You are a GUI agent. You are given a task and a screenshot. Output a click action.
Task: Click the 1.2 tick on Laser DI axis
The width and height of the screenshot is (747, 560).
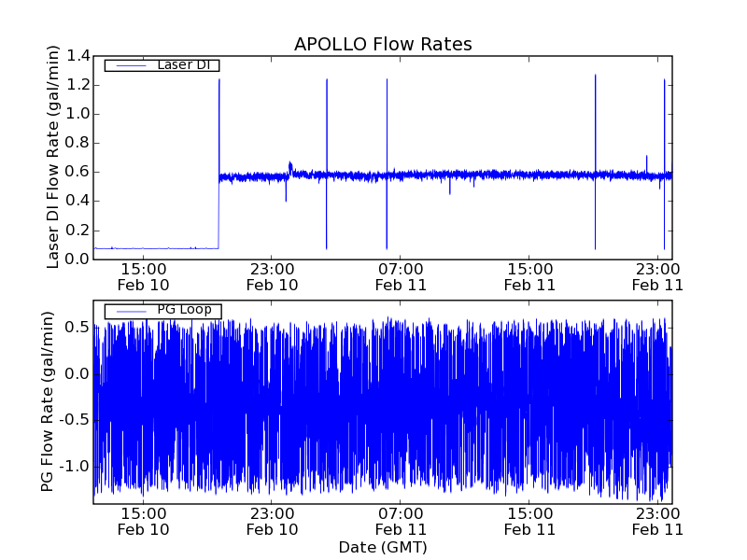tap(78, 85)
